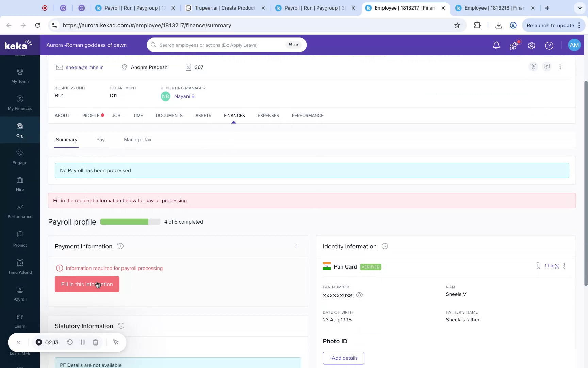Click the payroll profile completion progress bar
Viewport: 588px width, 368px height.
(130, 221)
